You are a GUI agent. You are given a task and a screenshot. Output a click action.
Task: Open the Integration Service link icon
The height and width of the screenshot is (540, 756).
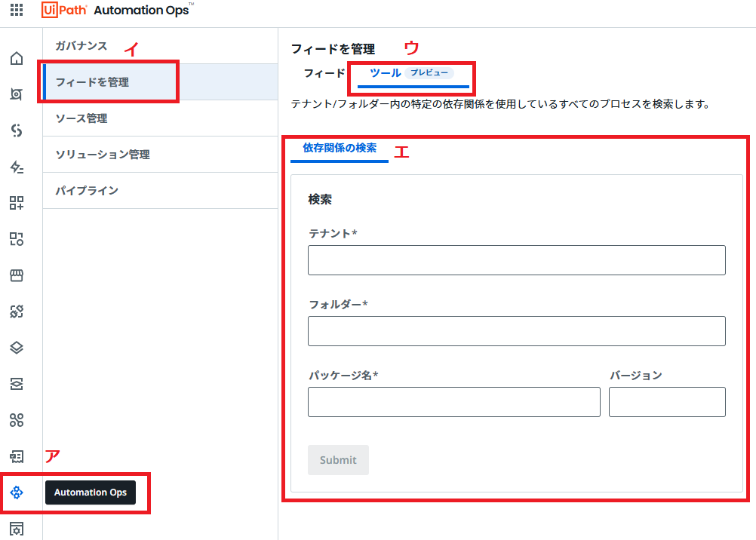[17, 311]
